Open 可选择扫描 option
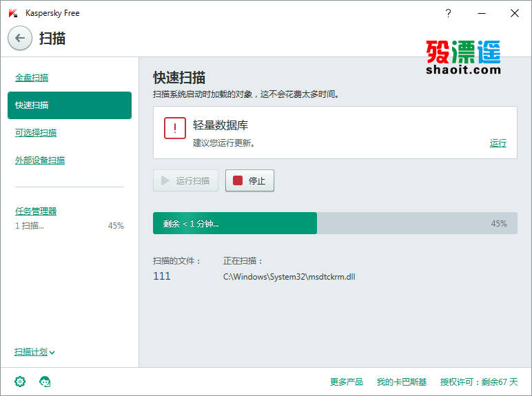The width and height of the screenshot is (532, 396). pos(36,132)
